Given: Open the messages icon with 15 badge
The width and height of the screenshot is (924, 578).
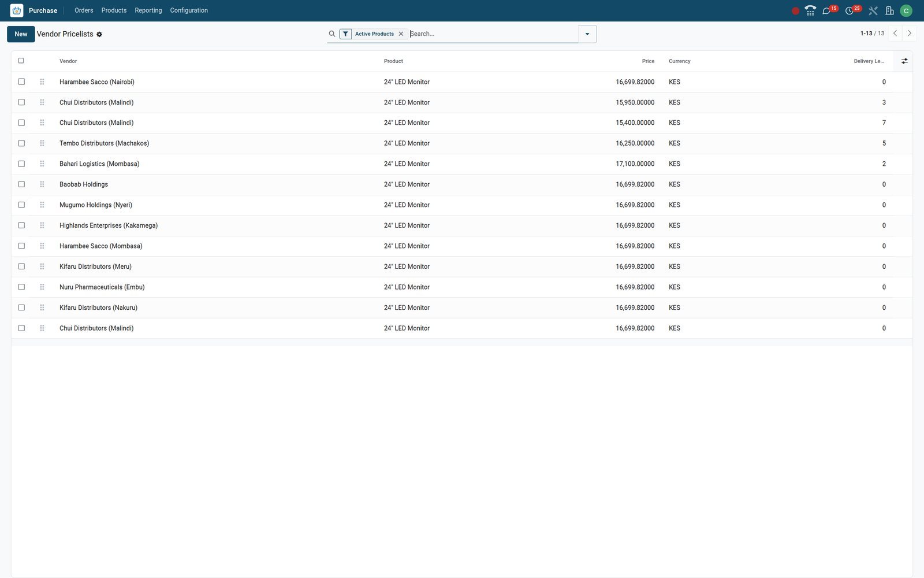Looking at the screenshot, I should click(829, 10).
